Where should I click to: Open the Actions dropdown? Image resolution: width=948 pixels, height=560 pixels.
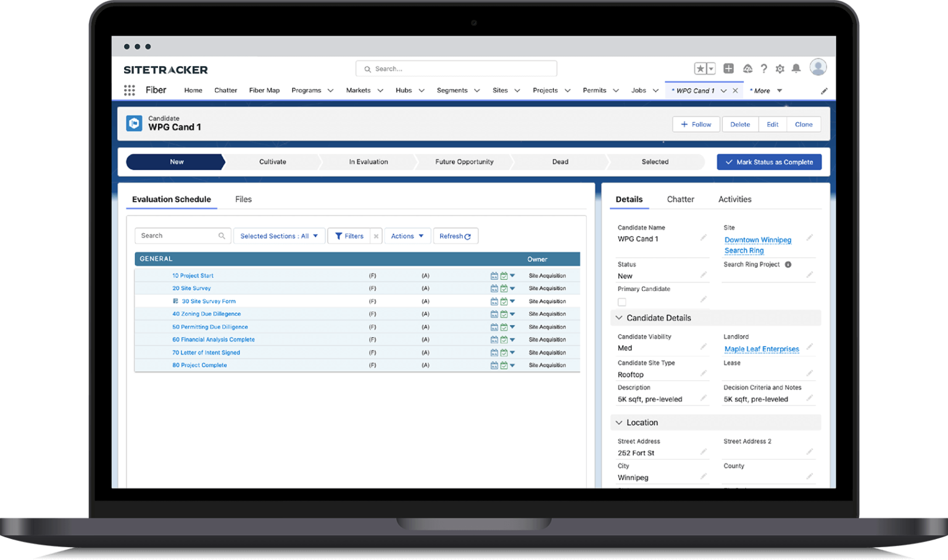(x=407, y=236)
